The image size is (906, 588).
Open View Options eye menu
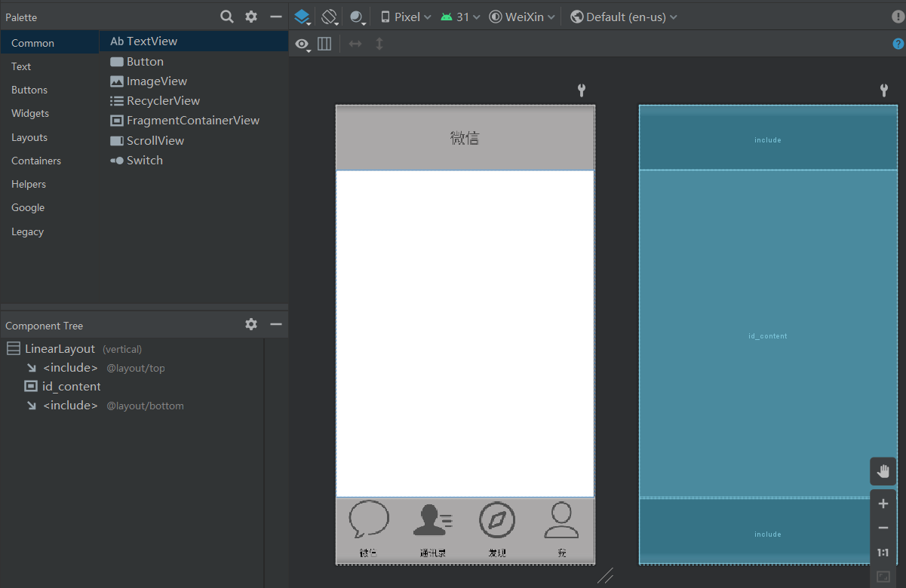(x=303, y=44)
